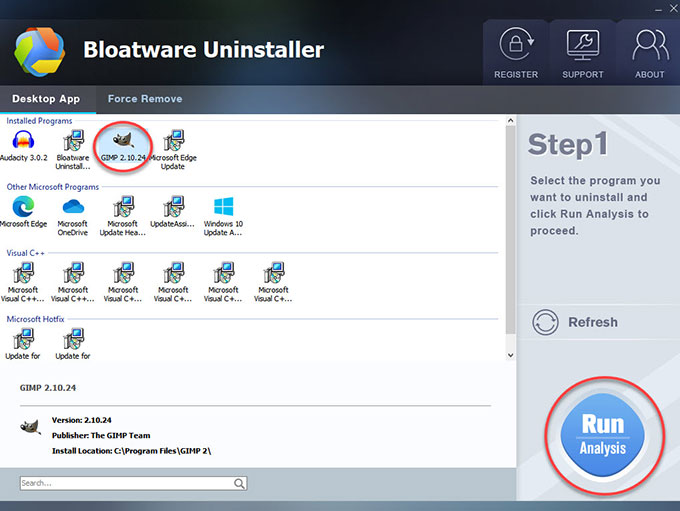Click the Run Analysis button
The height and width of the screenshot is (511, 680).
pyautogui.click(x=603, y=436)
